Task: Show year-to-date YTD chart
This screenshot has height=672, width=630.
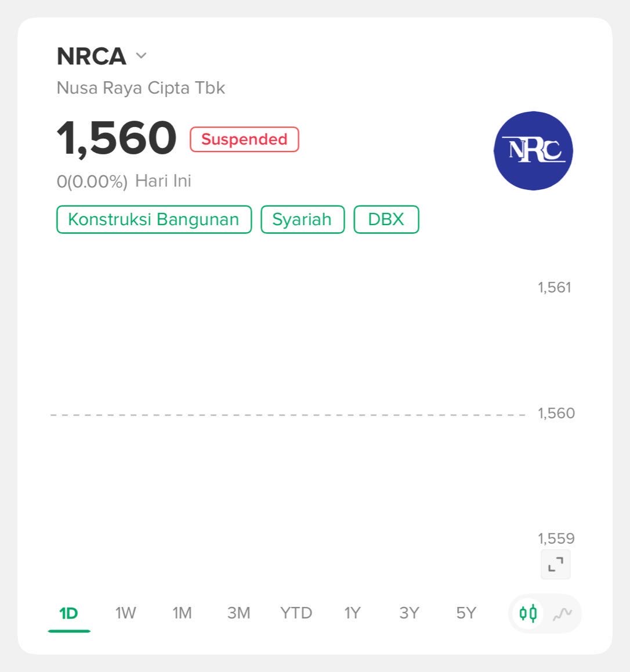Action: pyautogui.click(x=296, y=613)
